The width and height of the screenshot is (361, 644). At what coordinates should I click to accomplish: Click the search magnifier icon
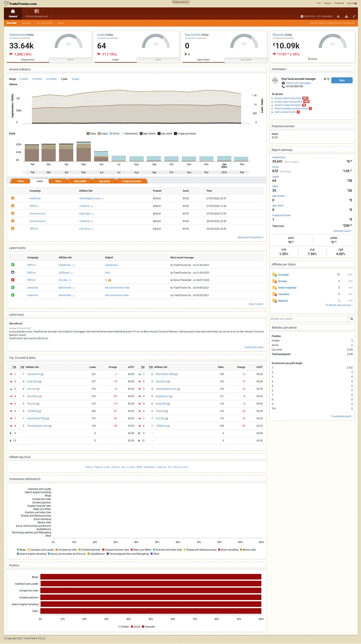click(351, 319)
